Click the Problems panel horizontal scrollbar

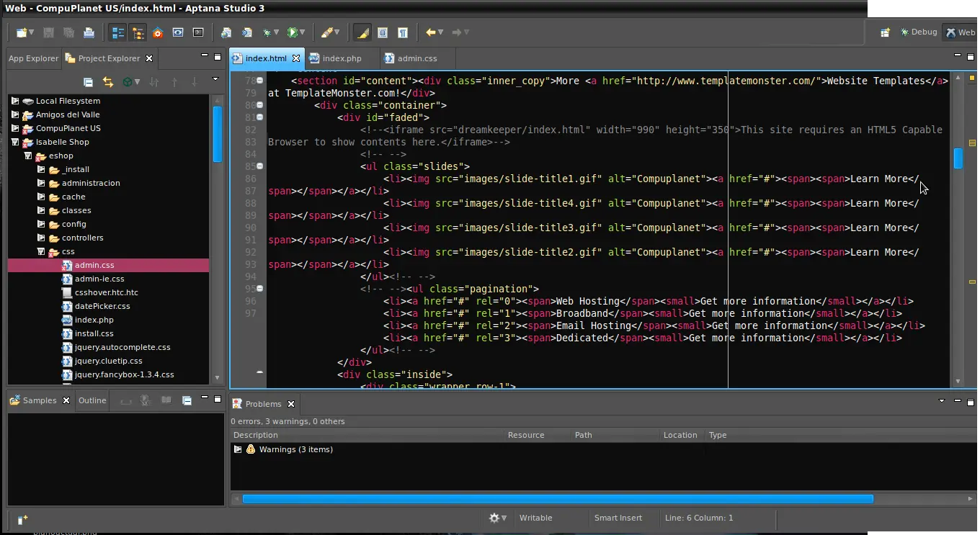click(x=557, y=498)
